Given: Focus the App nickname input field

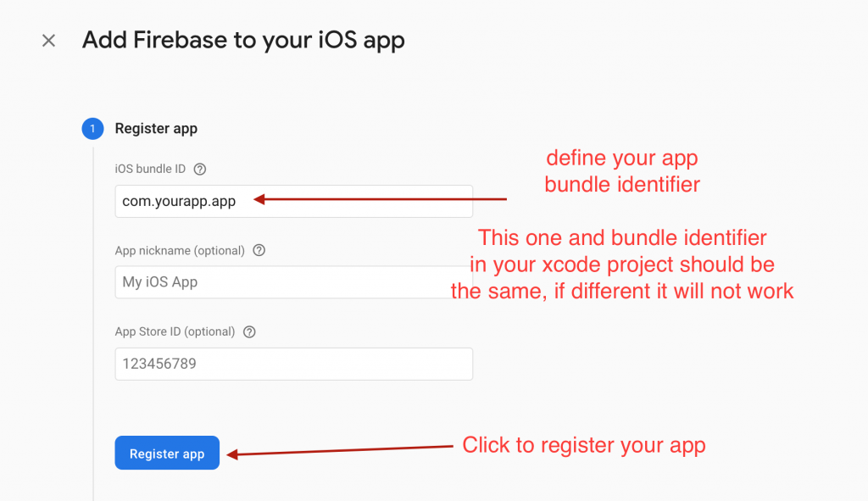Looking at the screenshot, I should click(x=294, y=281).
